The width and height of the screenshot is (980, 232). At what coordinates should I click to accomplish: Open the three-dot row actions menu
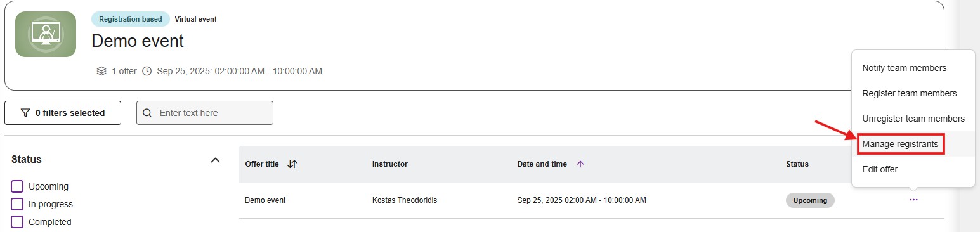tap(913, 200)
